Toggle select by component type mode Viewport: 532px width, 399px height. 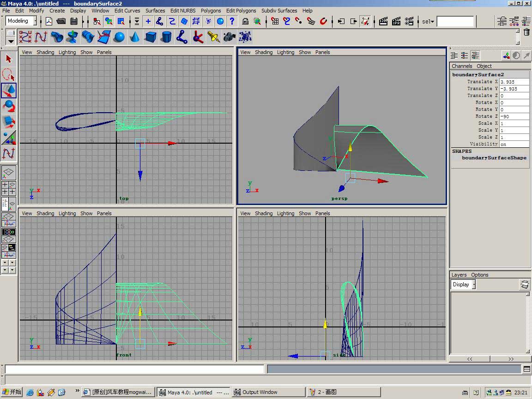click(121, 21)
